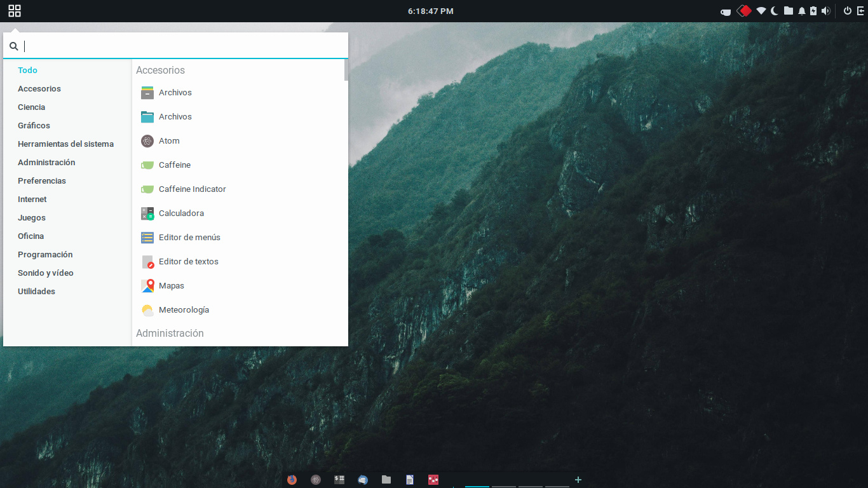The image size is (868, 488).
Task: Click Firefox in the bottom dock
Action: pyautogui.click(x=292, y=480)
